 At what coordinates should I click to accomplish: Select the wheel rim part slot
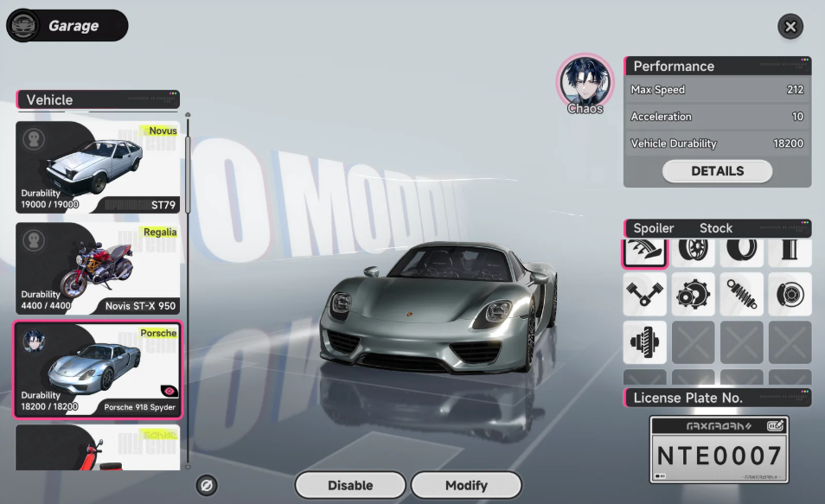click(x=693, y=252)
